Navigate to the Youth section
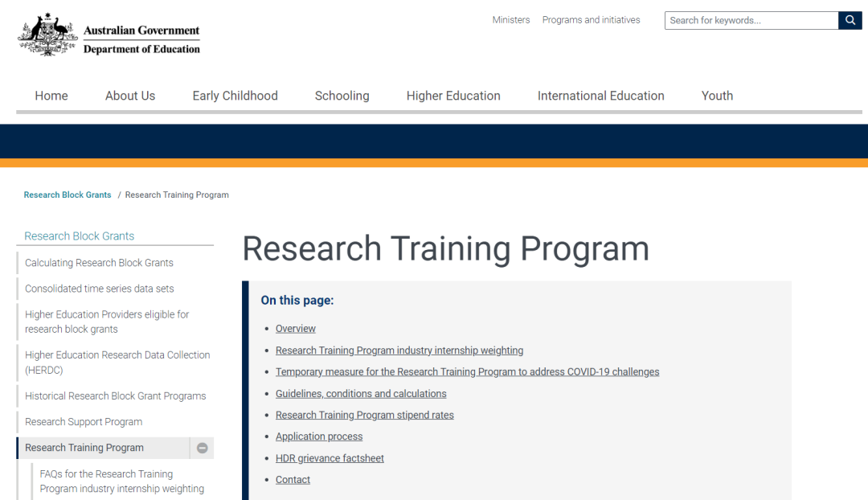Screen dimensions: 868x500 tap(717, 96)
